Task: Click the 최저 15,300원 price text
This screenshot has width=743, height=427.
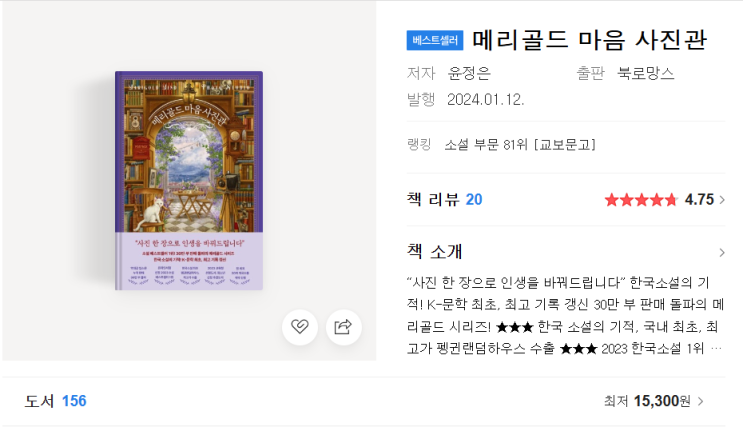Action: (647, 401)
